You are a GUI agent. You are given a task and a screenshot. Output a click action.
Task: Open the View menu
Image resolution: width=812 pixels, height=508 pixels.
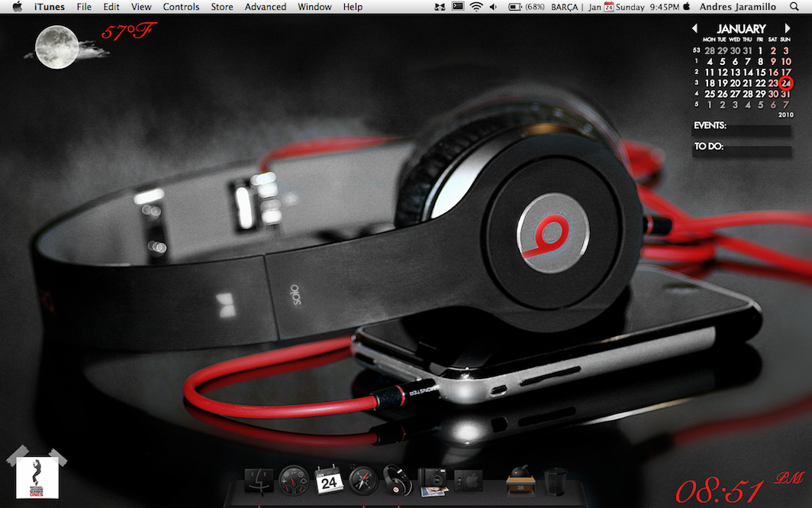(141, 7)
